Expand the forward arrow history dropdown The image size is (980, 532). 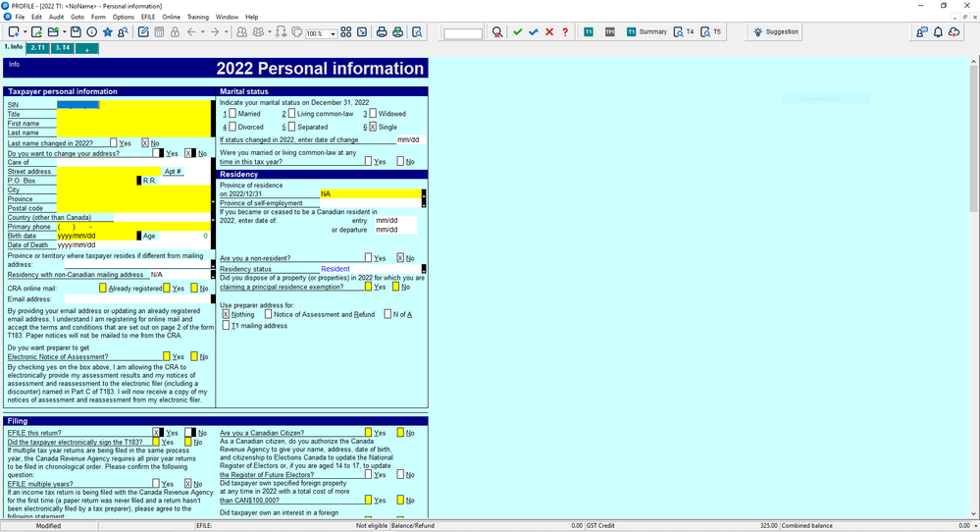click(226, 31)
